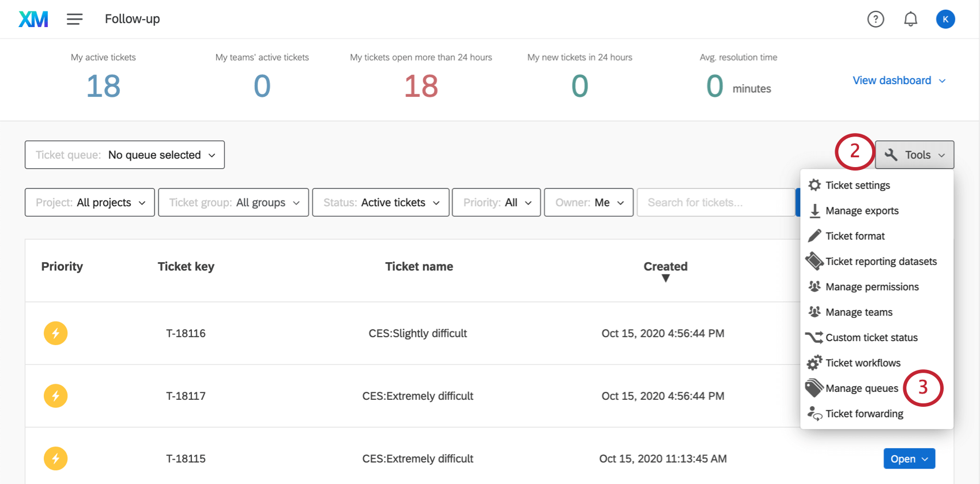Open the Status Active tickets dropdown
980x484 pixels.
(x=380, y=202)
